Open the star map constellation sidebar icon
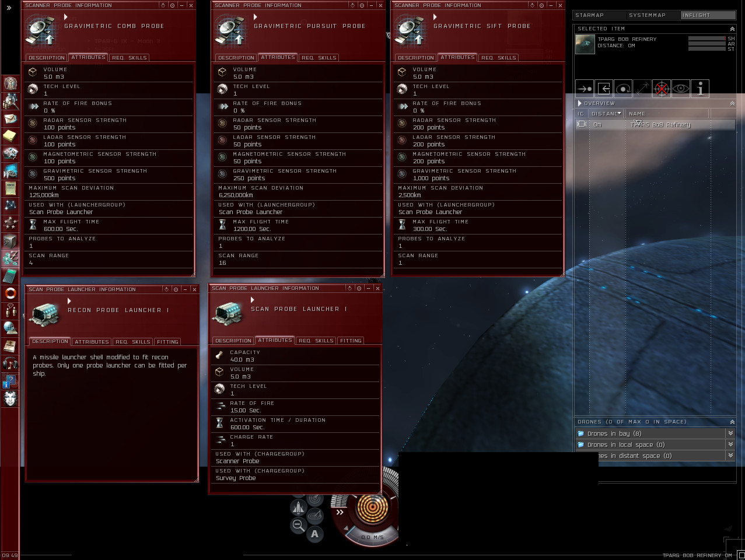Screen dimensions: 745x560 click(x=11, y=205)
